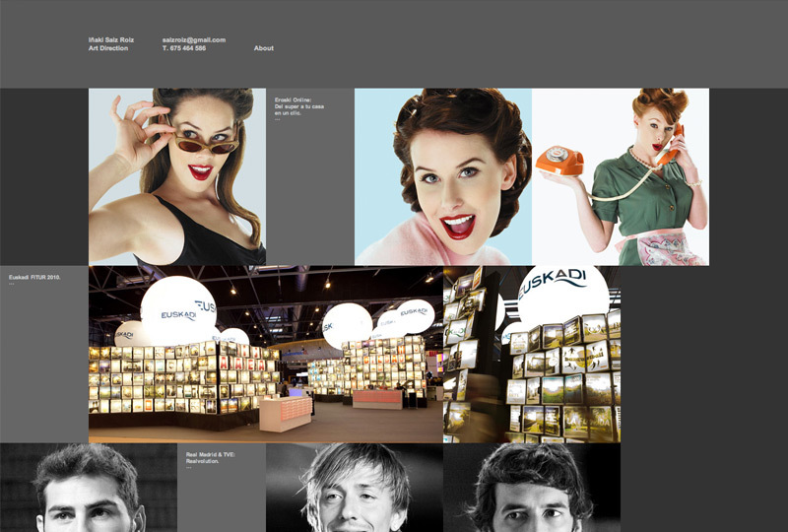This screenshot has width=788, height=532.
Task: View wide photo of Euskadi exhibition stand
Action: tap(266, 355)
